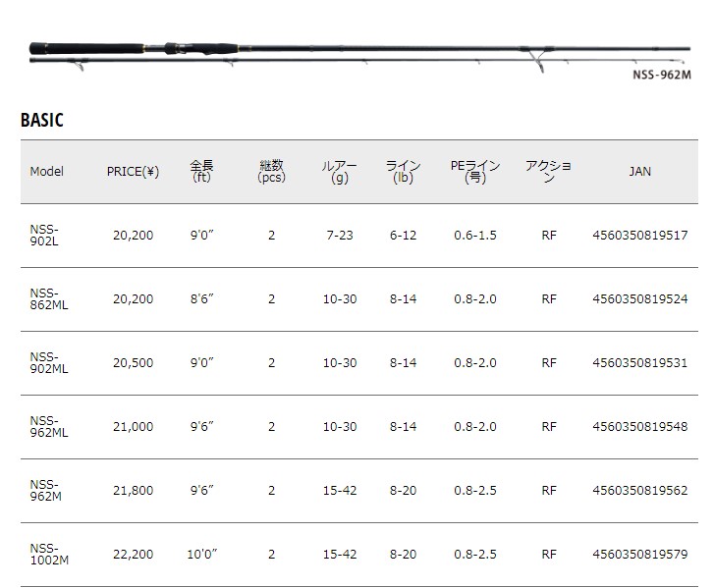Click the 21,800 price value
Screen dimensions: 714x588
click(x=133, y=491)
